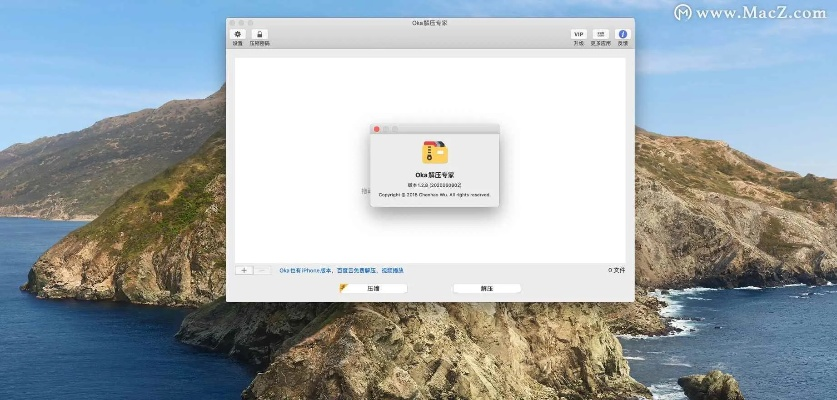837x400 pixels.
Task: Click the Oka zip folder icon in About dialog
Action: coord(435,152)
